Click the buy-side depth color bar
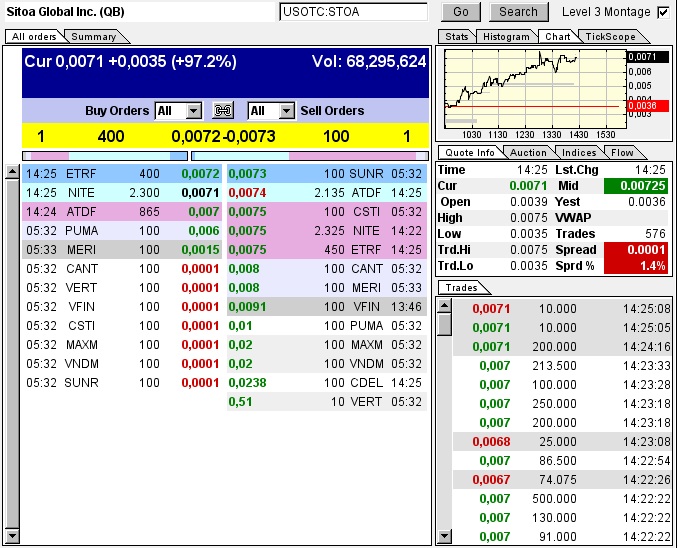The image size is (680, 548). pos(104,156)
